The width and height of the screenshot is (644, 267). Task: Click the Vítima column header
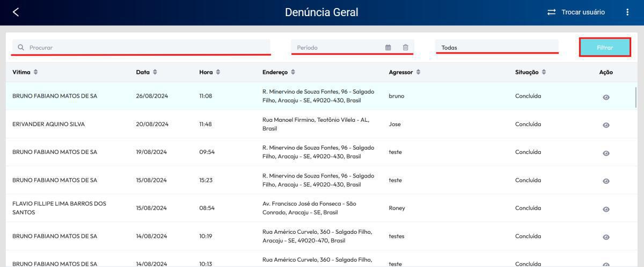[x=21, y=72]
